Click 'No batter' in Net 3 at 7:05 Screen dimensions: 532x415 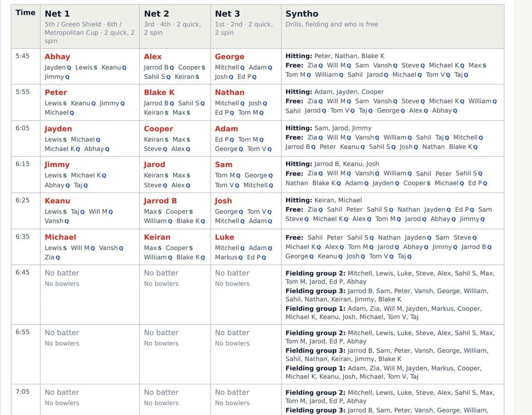tap(232, 392)
